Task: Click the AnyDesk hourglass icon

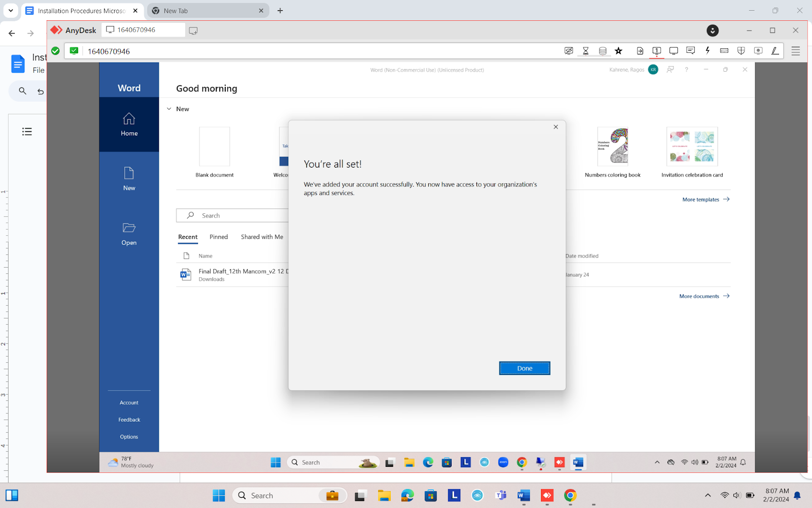Action: [586, 51]
